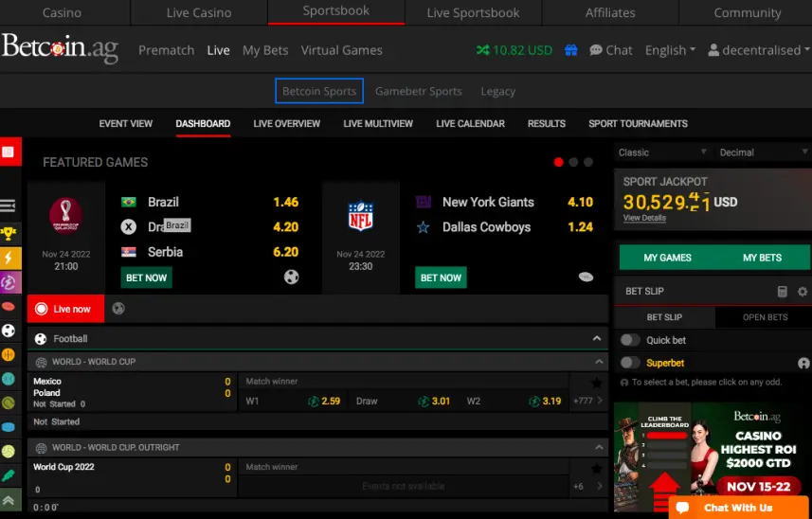Switch to the Casino tab

(x=63, y=13)
